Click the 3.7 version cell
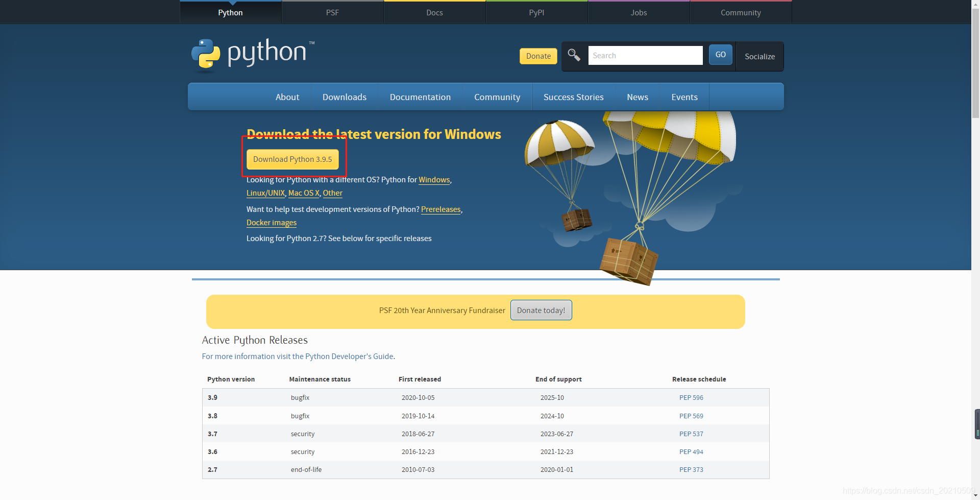980x500 pixels. pos(212,434)
